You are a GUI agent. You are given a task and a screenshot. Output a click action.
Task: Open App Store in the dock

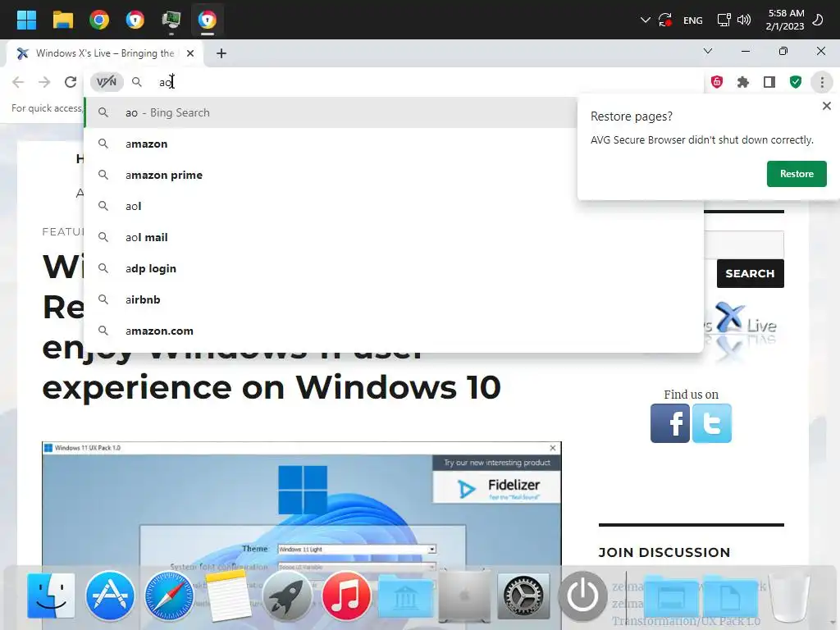point(110,596)
